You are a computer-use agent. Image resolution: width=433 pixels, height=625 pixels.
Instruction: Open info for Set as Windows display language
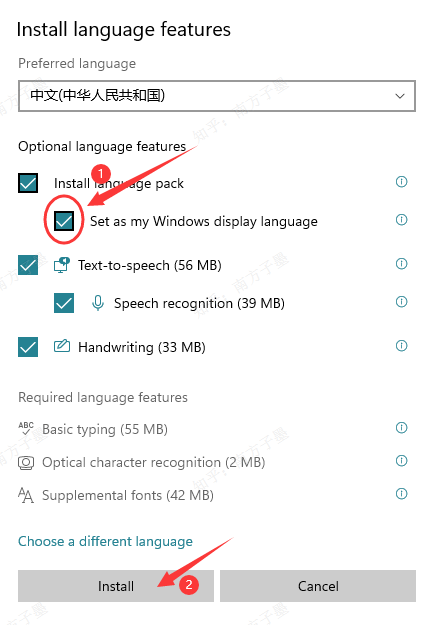click(x=401, y=220)
